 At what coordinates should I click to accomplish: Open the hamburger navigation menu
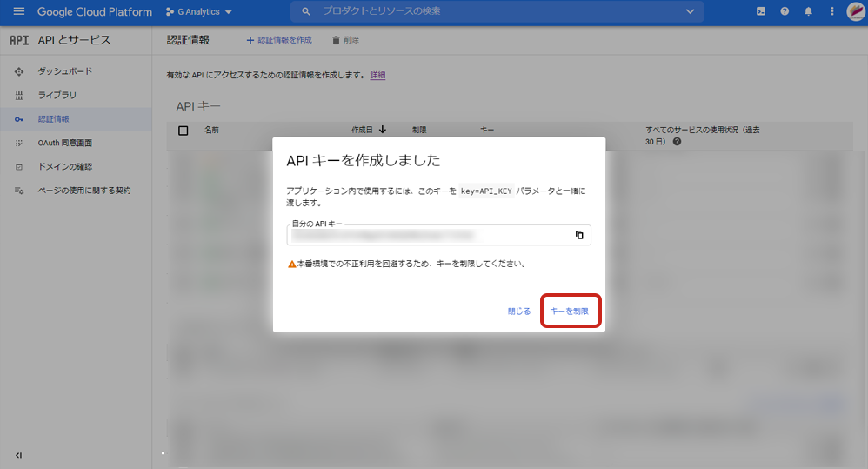(x=19, y=12)
